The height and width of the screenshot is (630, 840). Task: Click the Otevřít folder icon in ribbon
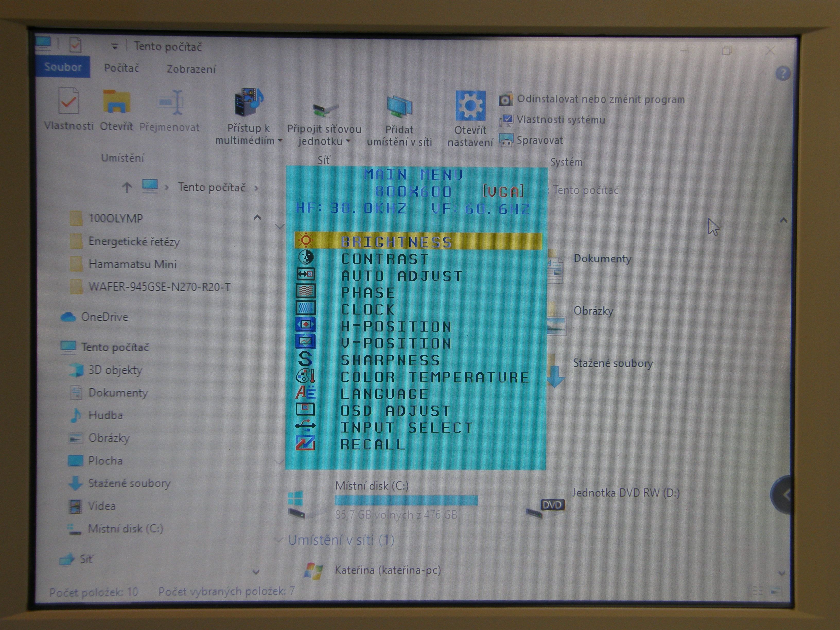116,101
